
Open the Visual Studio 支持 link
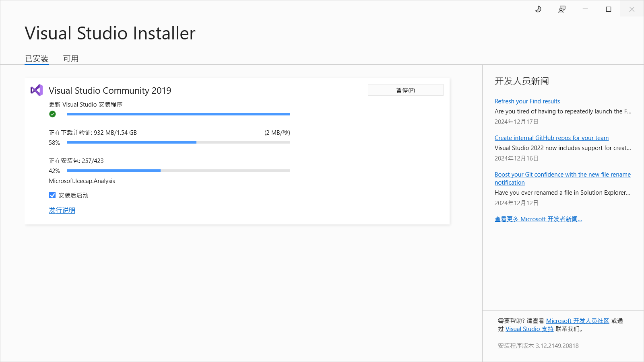(x=529, y=329)
